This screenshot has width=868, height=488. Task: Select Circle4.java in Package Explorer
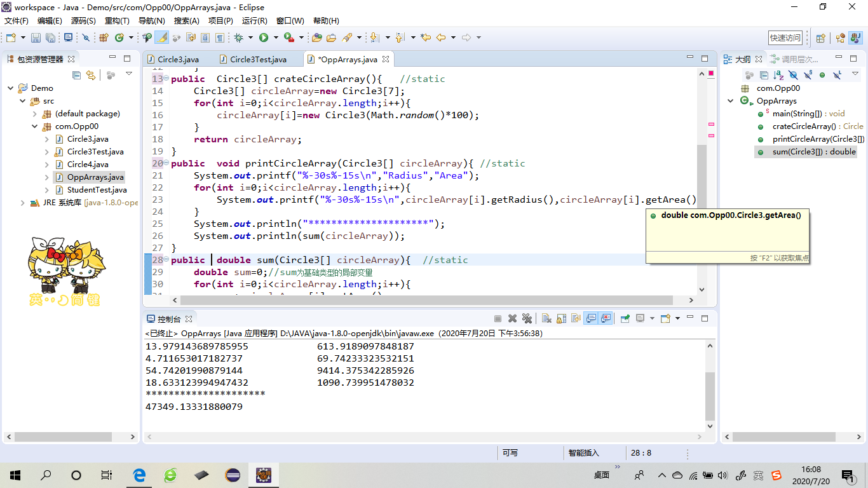88,165
